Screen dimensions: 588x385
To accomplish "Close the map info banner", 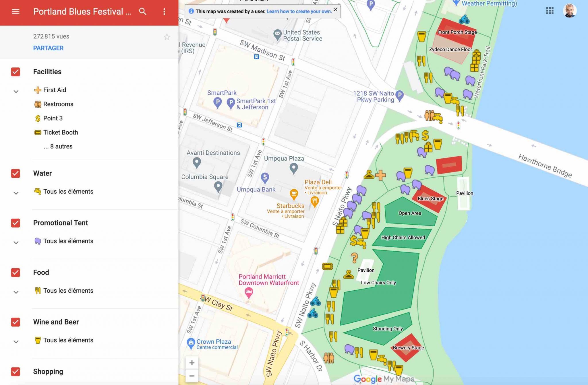I will pos(335,9).
